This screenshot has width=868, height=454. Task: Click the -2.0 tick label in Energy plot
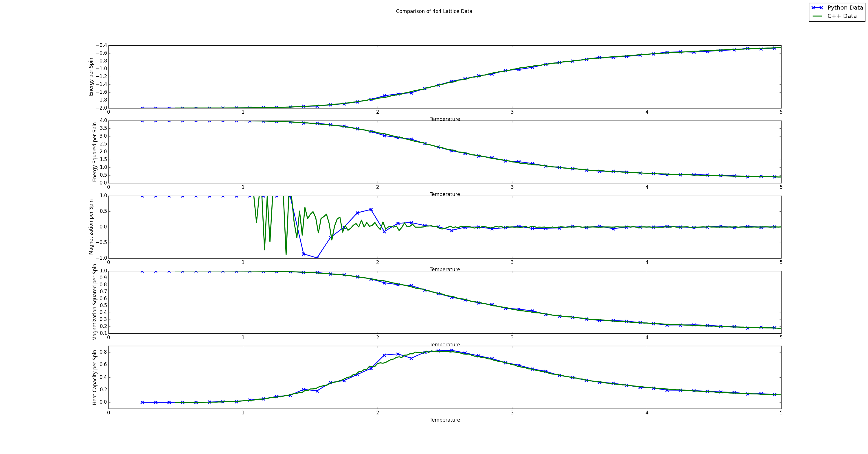(102, 108)
